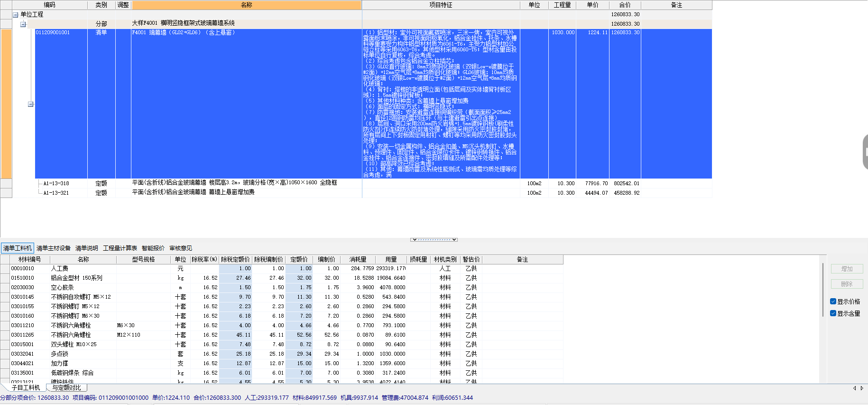The width and height of the screenshot is (868, 405).
Task: Click the 工程量 column header
Action: pos(562,5)
